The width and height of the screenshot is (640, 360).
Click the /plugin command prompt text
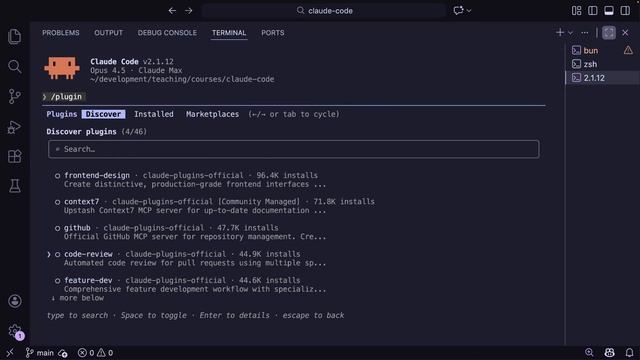(x=66, y=97)
